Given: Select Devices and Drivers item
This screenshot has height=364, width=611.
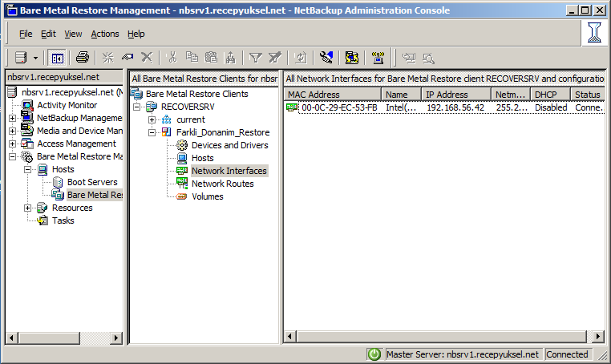Looking at the screenshot, I should (x=230, y=145).
